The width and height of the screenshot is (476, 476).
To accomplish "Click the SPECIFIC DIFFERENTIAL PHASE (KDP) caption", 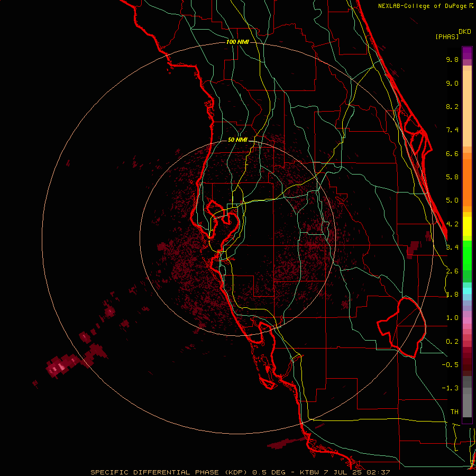I will 169,472.
